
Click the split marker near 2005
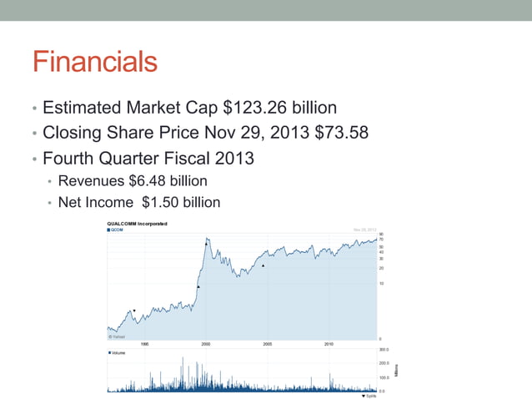click(263, 265)
